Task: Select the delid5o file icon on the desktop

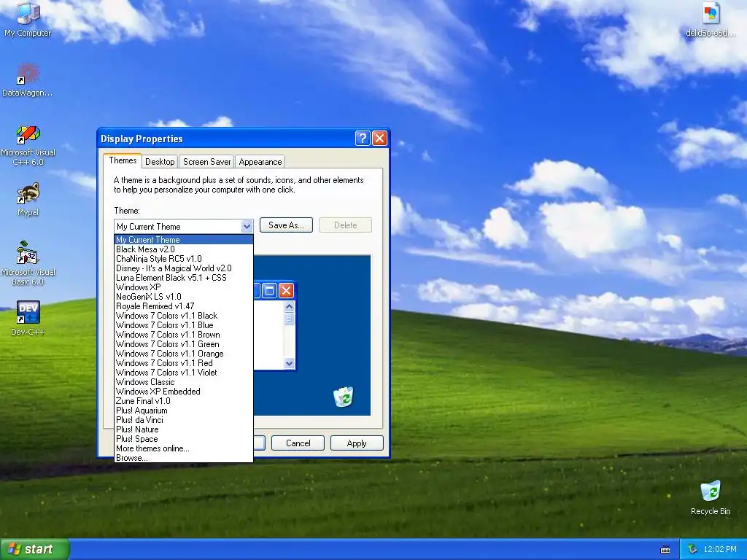Action: [x=711, y=20]
